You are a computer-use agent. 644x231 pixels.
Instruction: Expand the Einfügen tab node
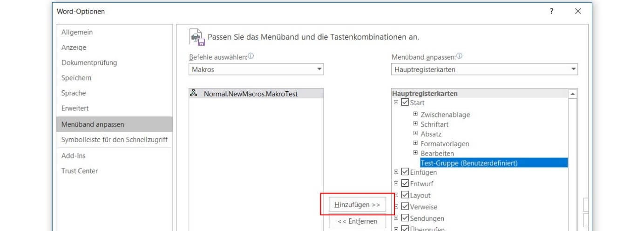click(x=396, y=172)
